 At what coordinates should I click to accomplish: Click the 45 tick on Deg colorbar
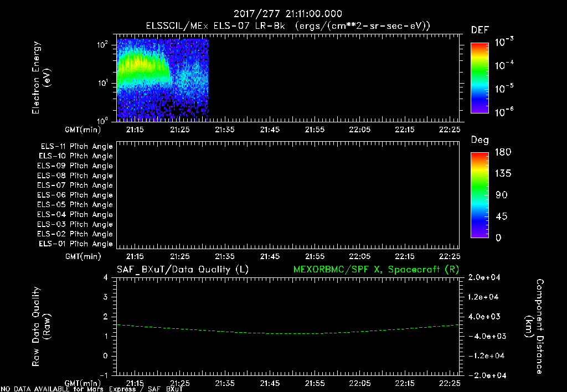tap(501, 216)
